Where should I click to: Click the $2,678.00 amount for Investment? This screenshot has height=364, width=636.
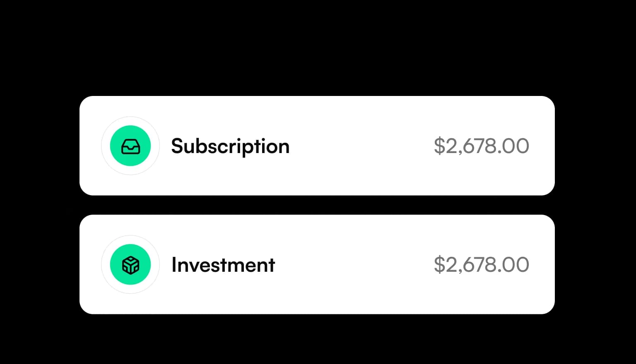click(481, 264)
